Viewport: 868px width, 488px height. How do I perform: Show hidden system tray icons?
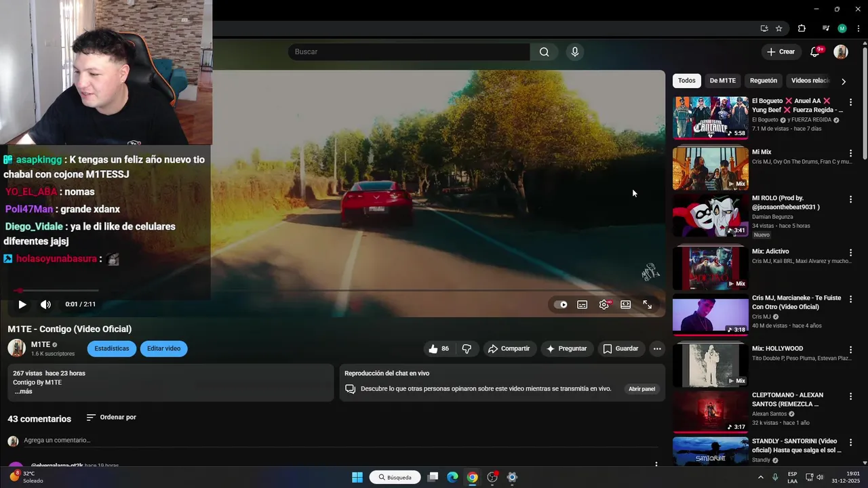click(760, 477)
